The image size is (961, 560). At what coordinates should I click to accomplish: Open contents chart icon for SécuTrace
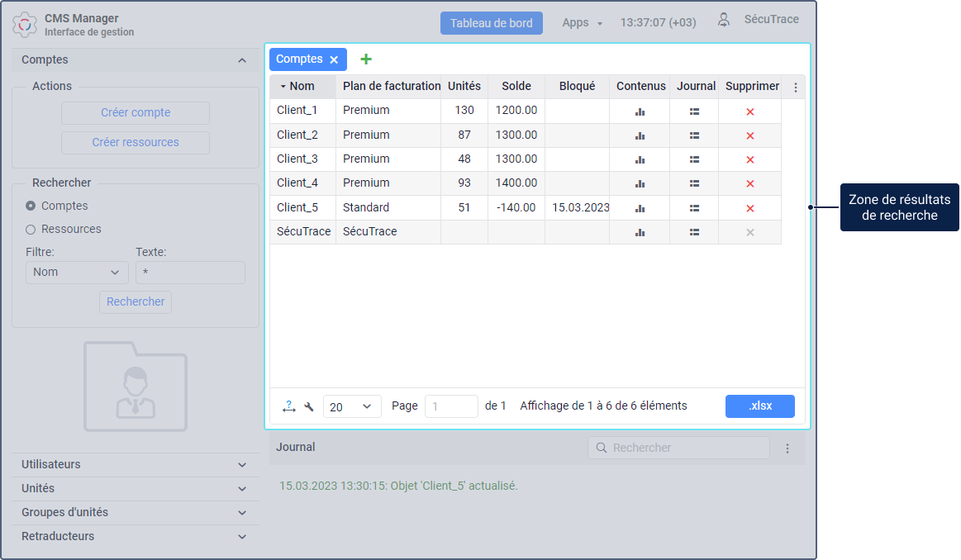pyautogui.click(x=640, y=233)
